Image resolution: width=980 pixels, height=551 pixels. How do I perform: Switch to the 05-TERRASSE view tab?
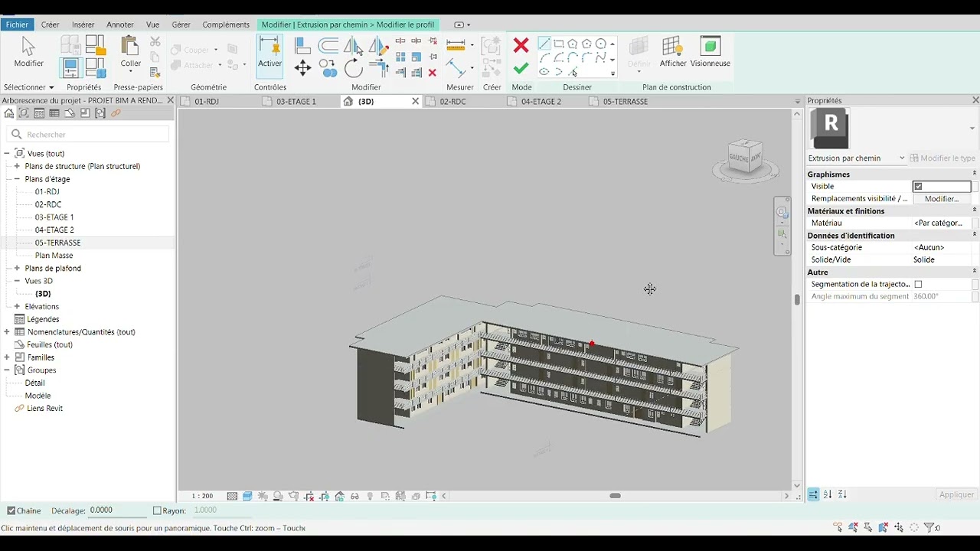[626, 101]
